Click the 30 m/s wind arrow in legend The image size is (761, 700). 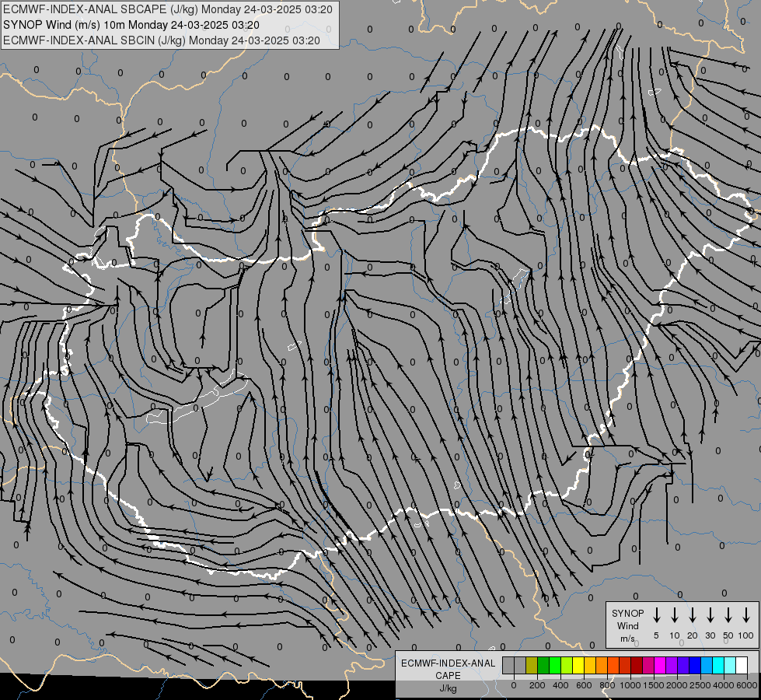[x=710, y=614]
